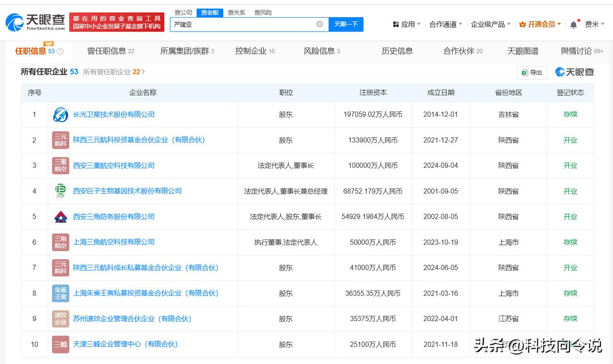The image size is (613, 364).
Task: Open 长光卫星技术股份有限公司 link
Action: click(114, 115)
